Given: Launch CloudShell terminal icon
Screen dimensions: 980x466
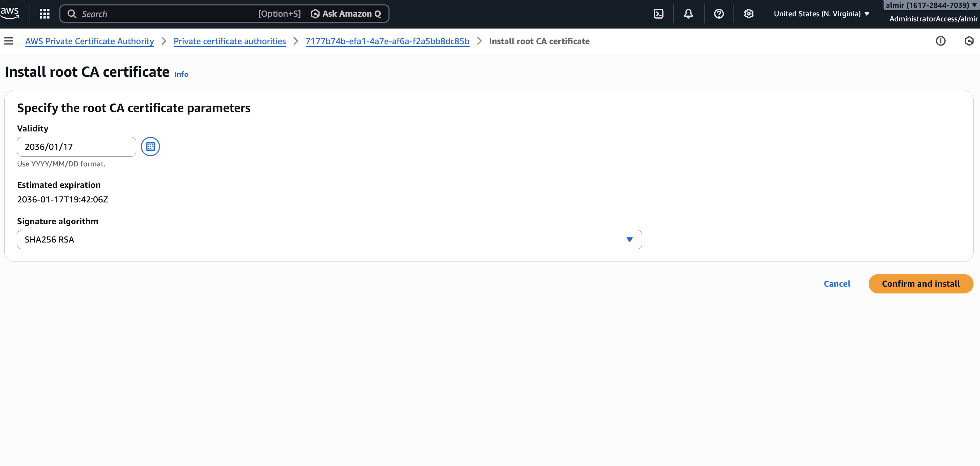Looking at the screenshot, I should tap(658, 14).
